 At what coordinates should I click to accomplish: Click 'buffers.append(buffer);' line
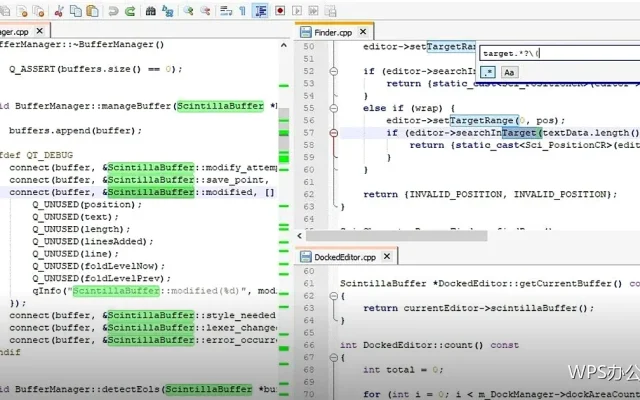[76, 131]
